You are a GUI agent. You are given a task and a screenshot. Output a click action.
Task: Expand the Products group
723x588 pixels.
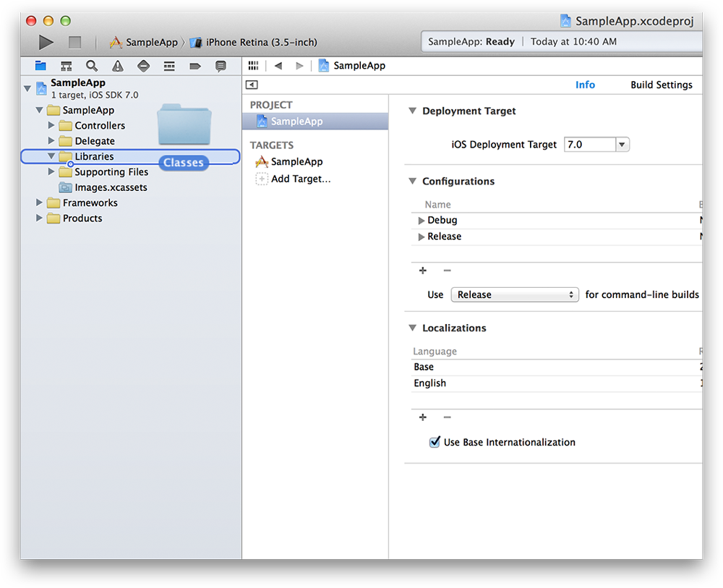click(x=39, y=218)
